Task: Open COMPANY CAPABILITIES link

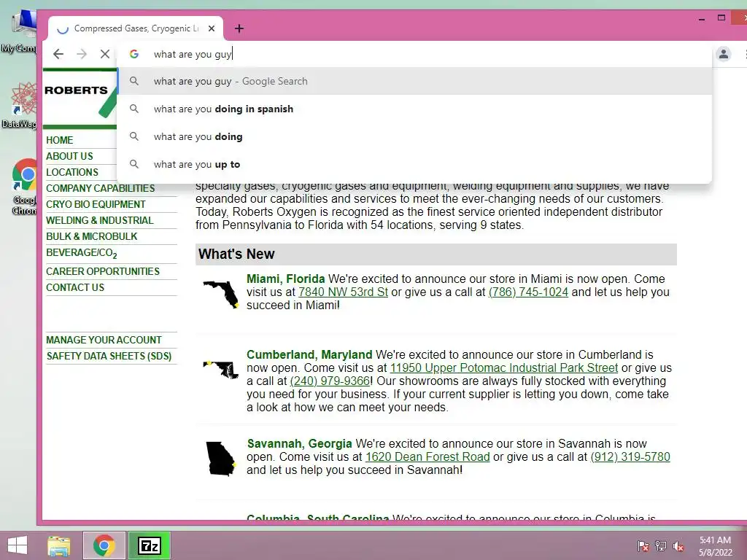Action: pos(101,189)
